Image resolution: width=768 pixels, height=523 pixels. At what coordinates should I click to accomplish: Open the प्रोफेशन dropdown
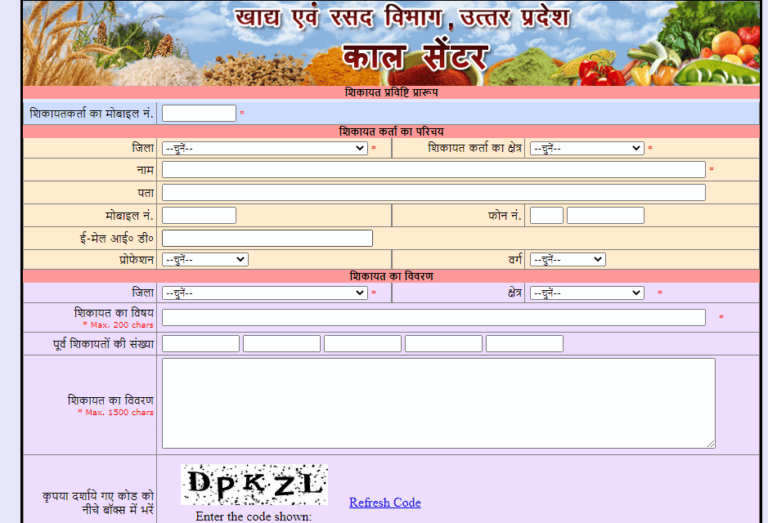point(204,259)
